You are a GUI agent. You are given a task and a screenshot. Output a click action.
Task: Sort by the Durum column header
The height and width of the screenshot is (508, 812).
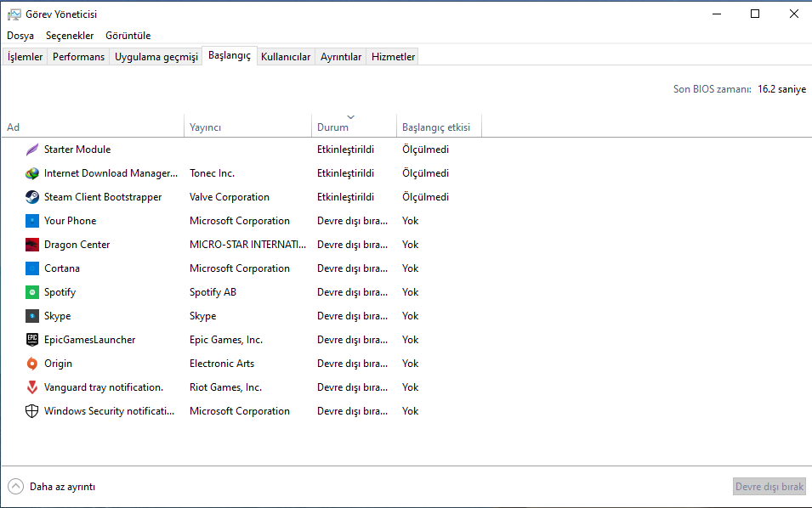click(354, 127)
